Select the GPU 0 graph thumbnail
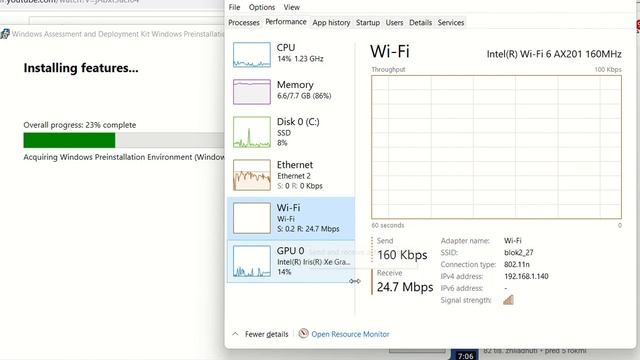 coord(252,261)
